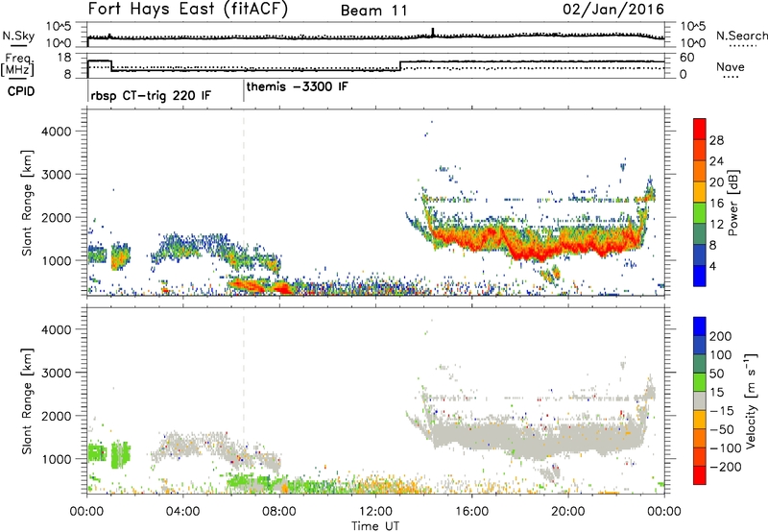Click the red near-range echo around 07:00 UT
The width and height of the screenshot is (768, 532).
click(248, 284)
